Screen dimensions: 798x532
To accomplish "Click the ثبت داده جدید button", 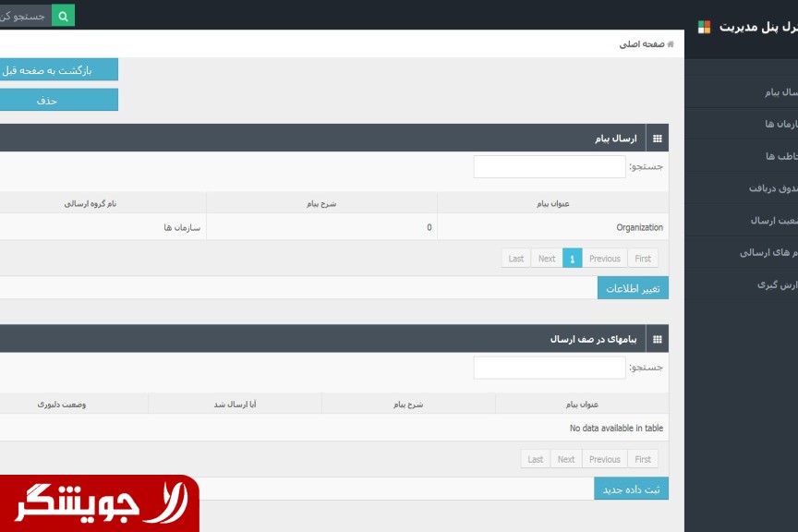I will pyautogui.click(x=631, y=490).
